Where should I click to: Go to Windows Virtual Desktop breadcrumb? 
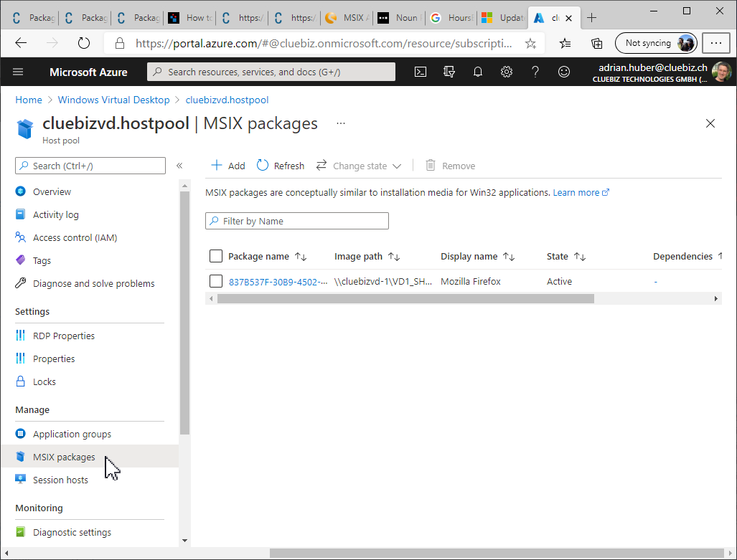coord(114,100)
